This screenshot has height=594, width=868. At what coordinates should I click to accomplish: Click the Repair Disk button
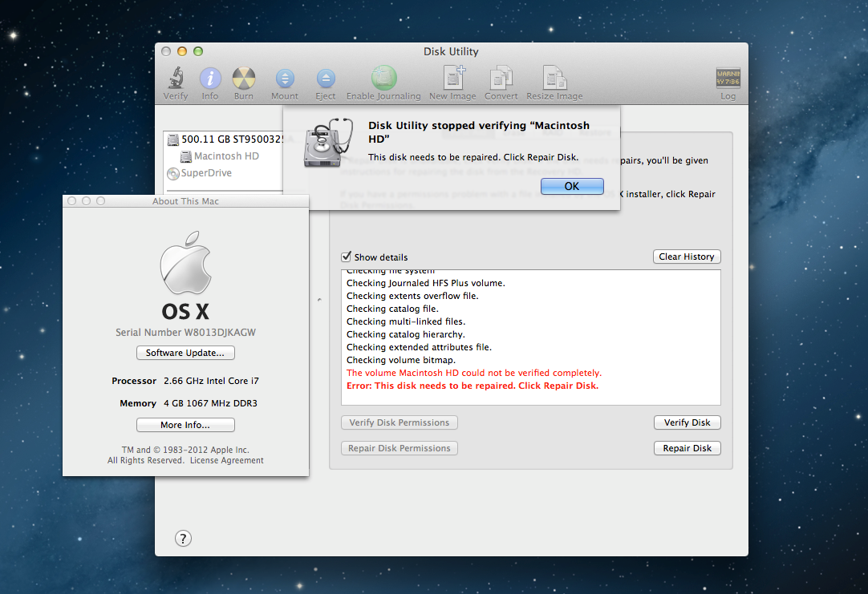point(687,448)
